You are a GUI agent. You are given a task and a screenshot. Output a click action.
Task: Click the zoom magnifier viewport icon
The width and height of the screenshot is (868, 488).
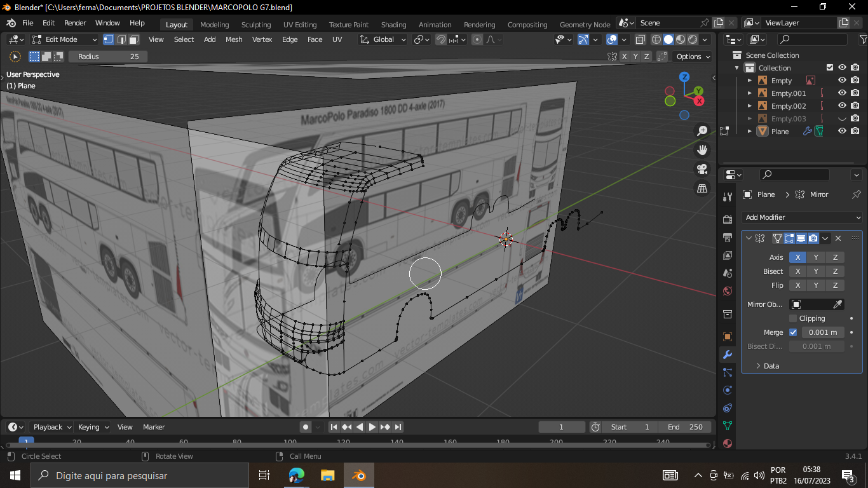(x=702, y=131)
